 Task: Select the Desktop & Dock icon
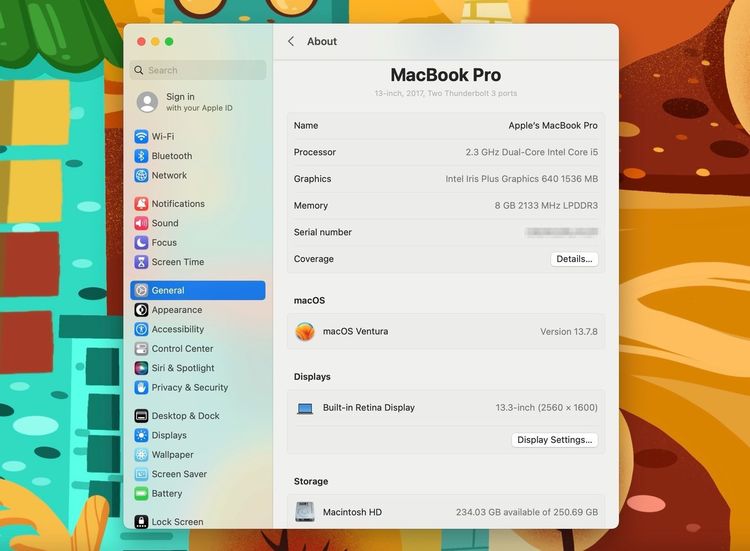pyautogui.click(x=141, y=416)
